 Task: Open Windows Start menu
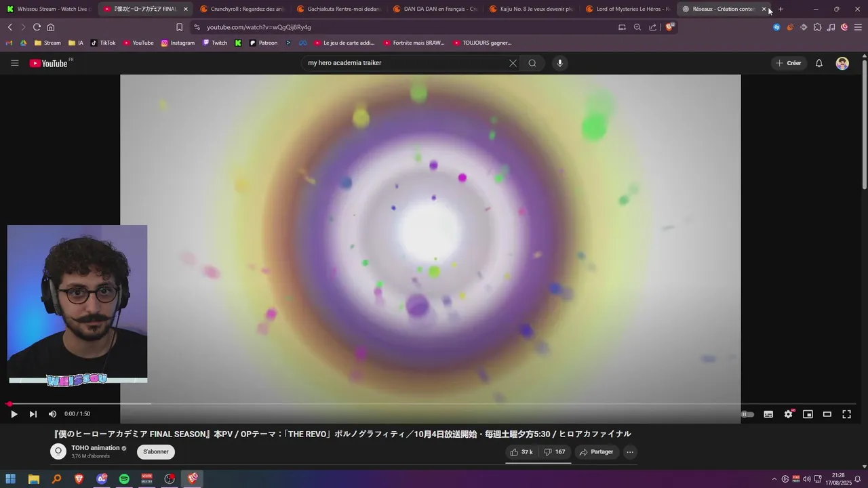11,479
